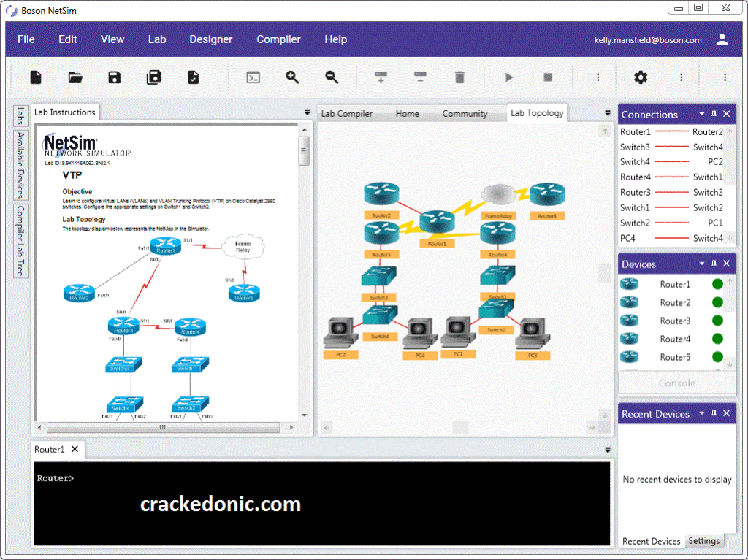Click Lab Instructions vertical scrollbar thumb

tap(304, 150)
